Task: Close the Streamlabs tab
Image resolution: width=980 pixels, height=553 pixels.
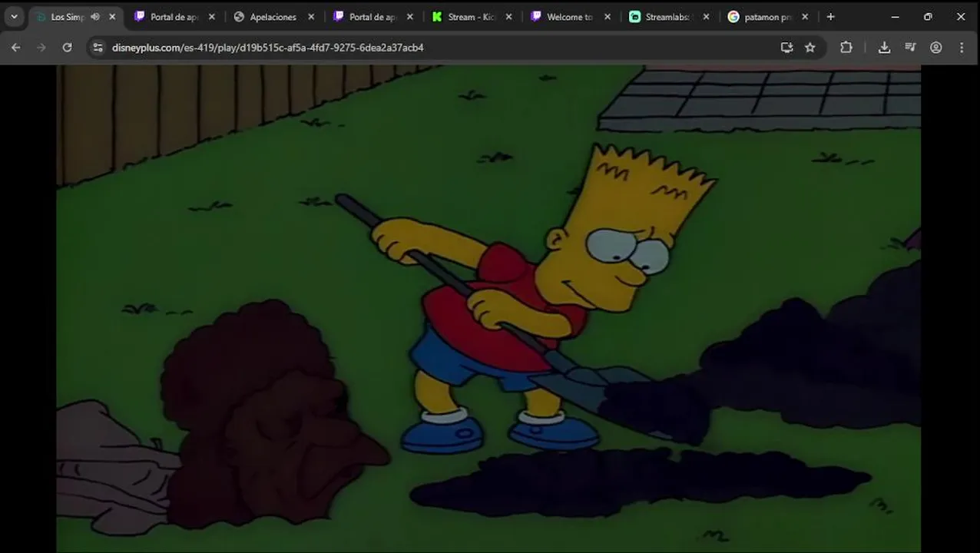Action: [x=707, y=17]
